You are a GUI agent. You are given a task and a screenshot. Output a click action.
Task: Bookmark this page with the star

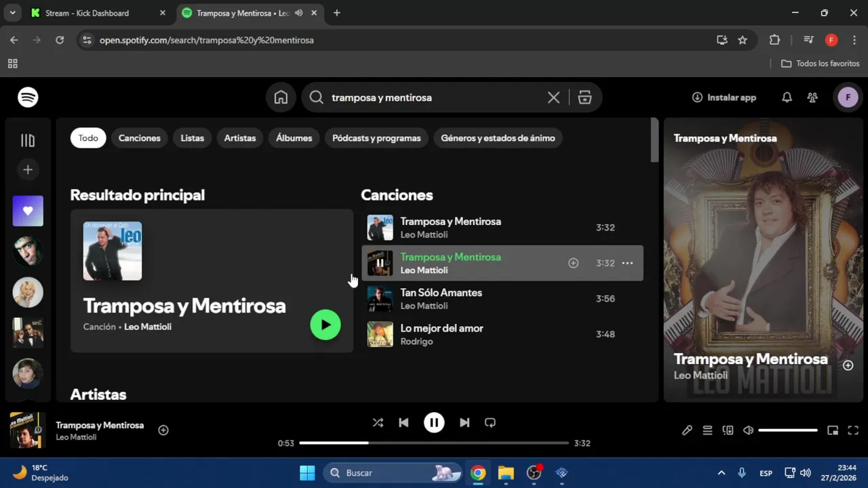[743, 40]
